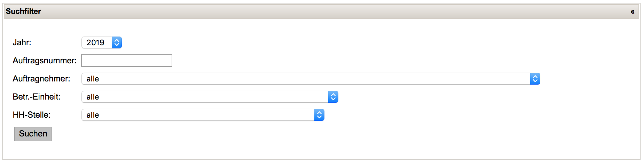Open the Jahr dropdown
This screenshot has height=165, width=644.
(x=101, y=42)
